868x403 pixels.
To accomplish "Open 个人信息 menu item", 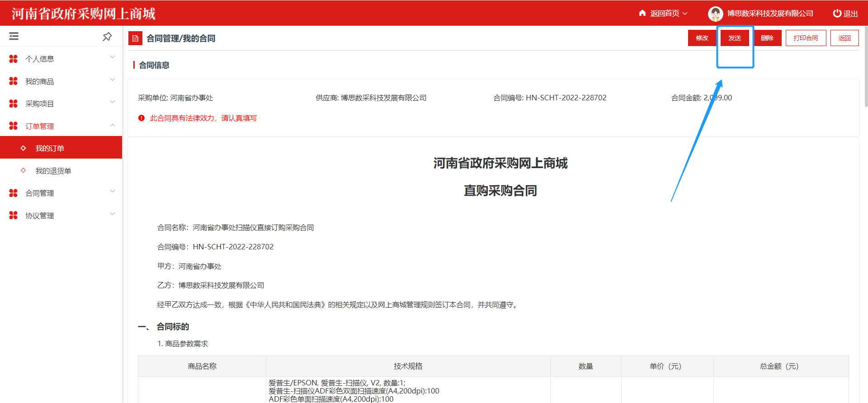I will pos(61,59).
